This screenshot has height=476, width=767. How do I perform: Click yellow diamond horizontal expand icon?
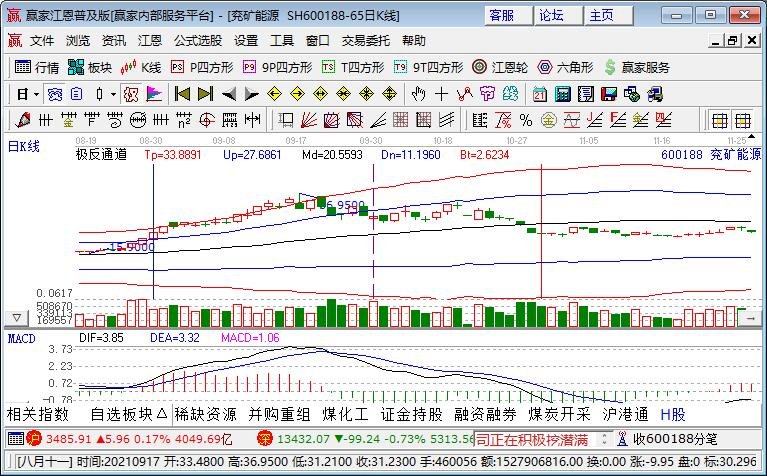click(x=320, y=94)
